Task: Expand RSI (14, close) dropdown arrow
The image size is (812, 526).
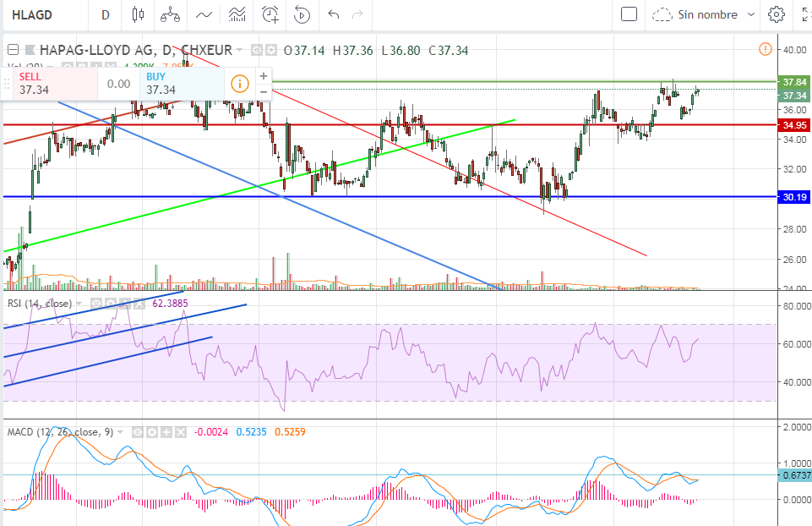Action: (79, 304)
